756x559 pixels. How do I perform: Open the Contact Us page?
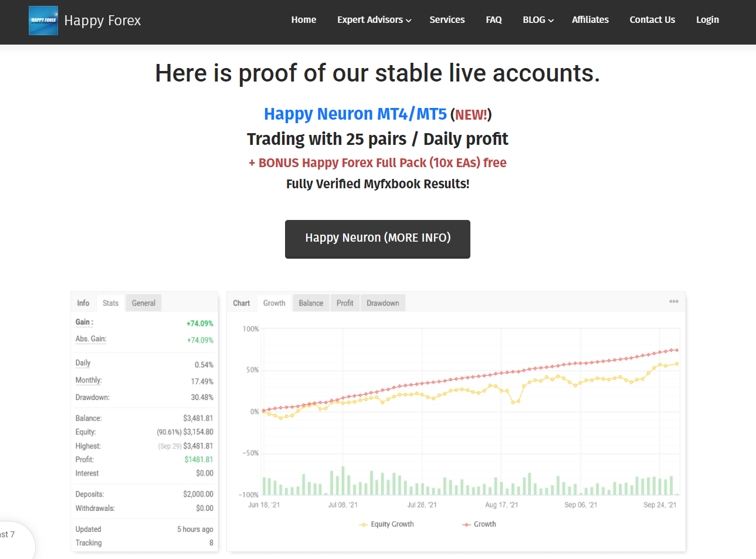pos(652,20)
